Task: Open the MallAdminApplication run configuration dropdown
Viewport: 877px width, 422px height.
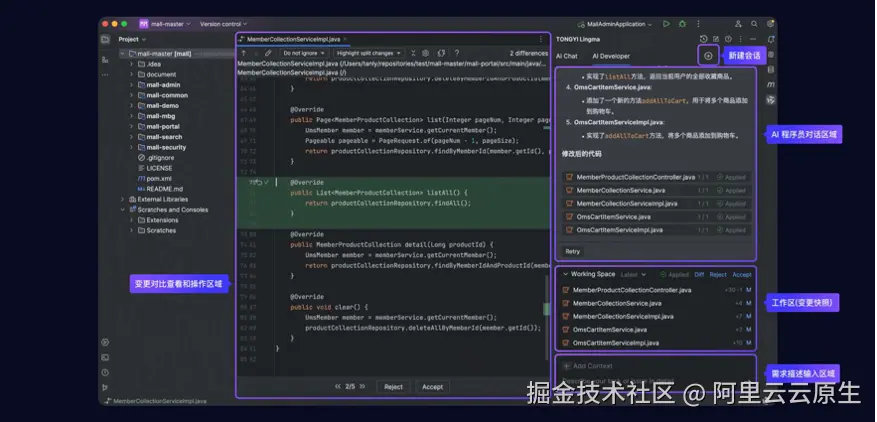Action: (615, 24)
